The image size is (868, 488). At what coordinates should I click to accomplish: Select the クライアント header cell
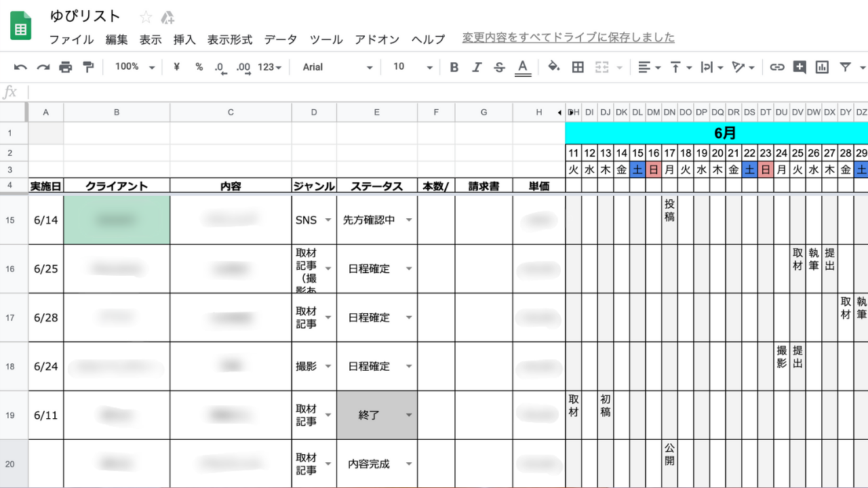pyautogui.click(x=117, y=186)
